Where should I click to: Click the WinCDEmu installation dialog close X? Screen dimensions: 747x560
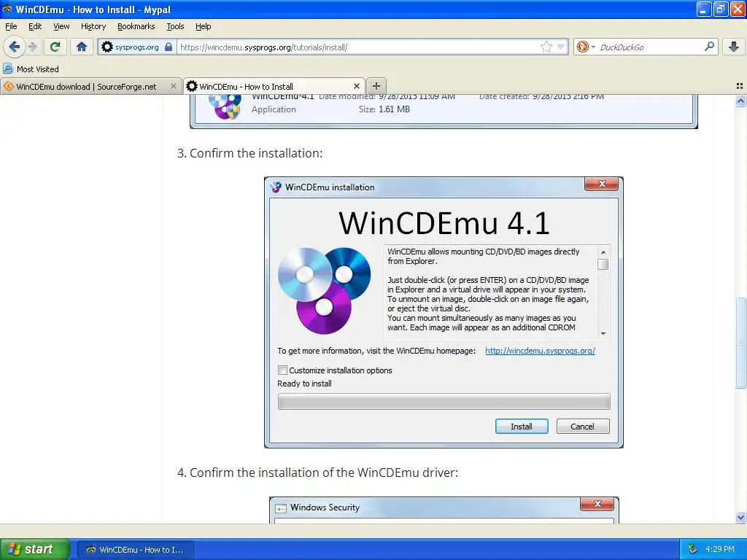click(602, 184)
